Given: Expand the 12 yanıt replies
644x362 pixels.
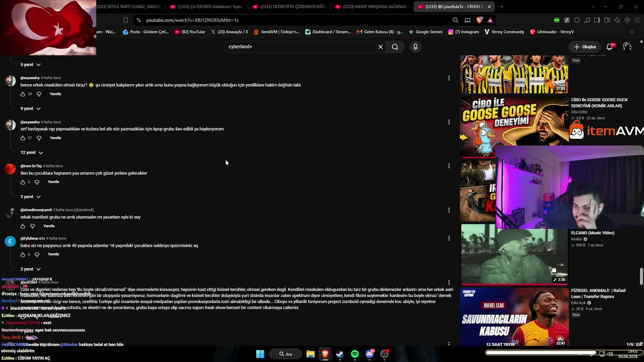Looking at the screenshot, I should (x=32, y=152).
